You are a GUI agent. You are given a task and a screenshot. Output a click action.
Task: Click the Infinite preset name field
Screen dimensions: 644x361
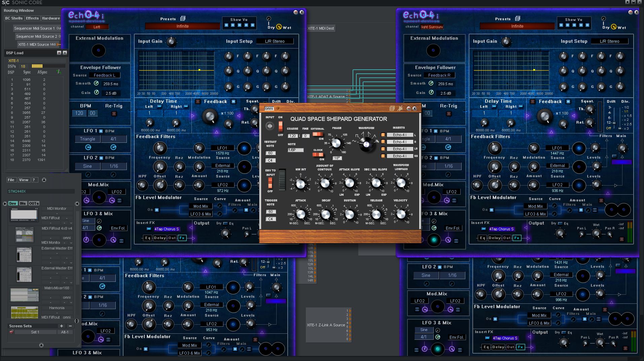[x=182, y=26]
